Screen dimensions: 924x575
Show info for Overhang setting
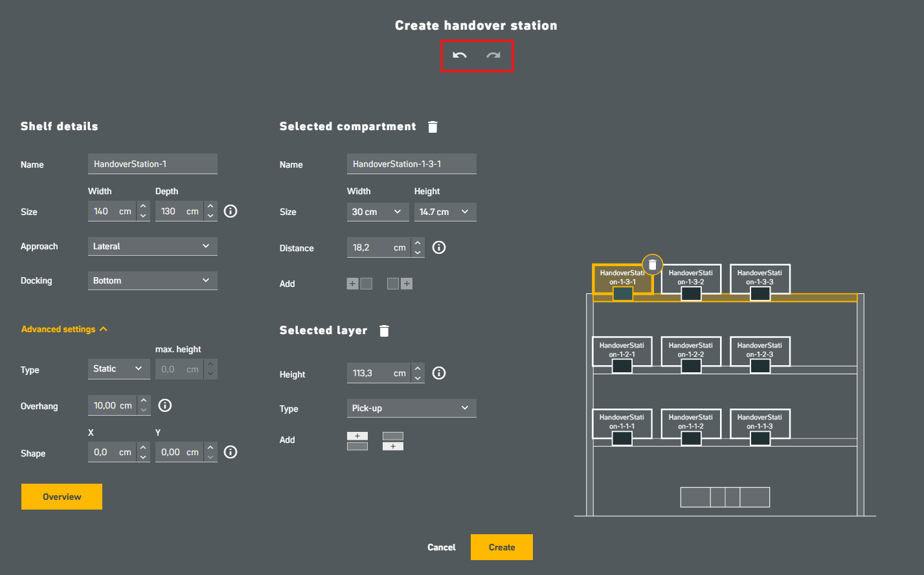click(x=165, y=405)
